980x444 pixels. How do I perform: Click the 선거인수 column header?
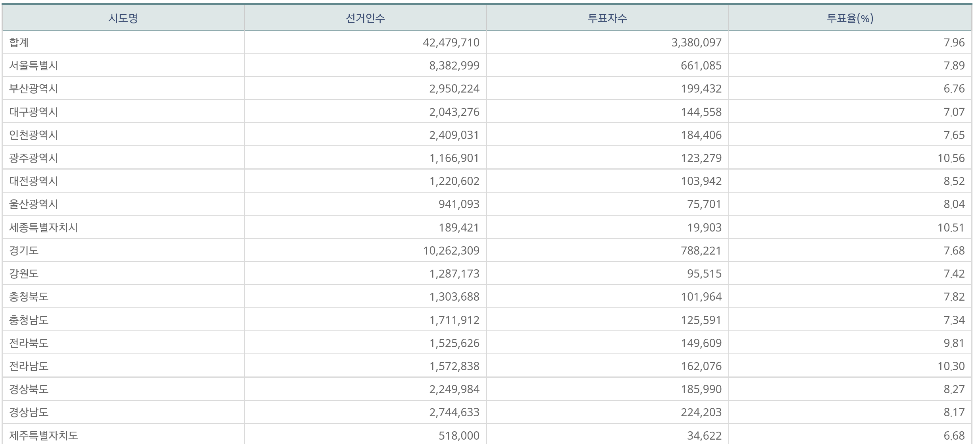(365, 18)
